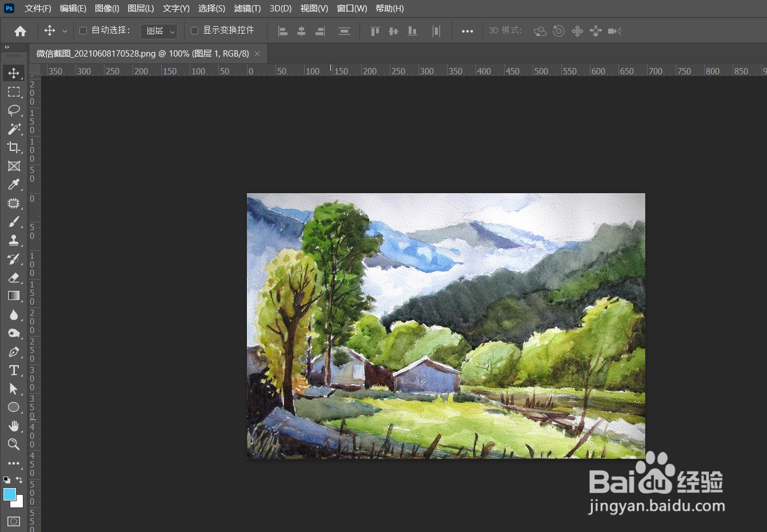This screenshot has height=532, width=767.
Task: Click the 3D zoom video camera icon
Action: (614, 31)
